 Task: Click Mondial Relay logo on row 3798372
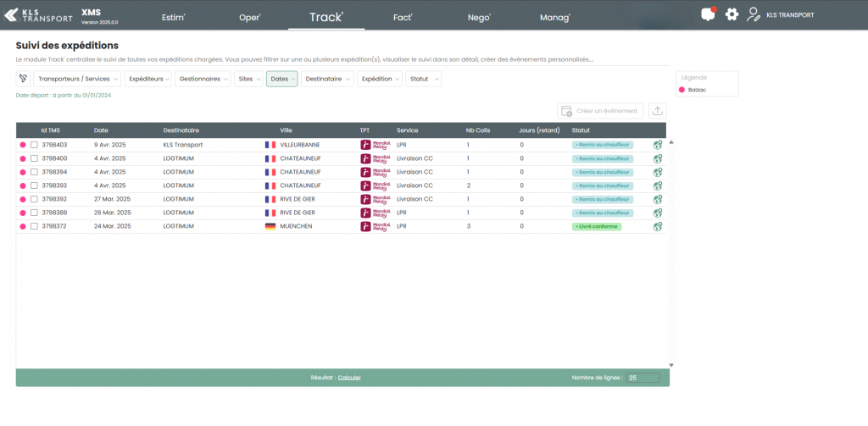(376, 226)
